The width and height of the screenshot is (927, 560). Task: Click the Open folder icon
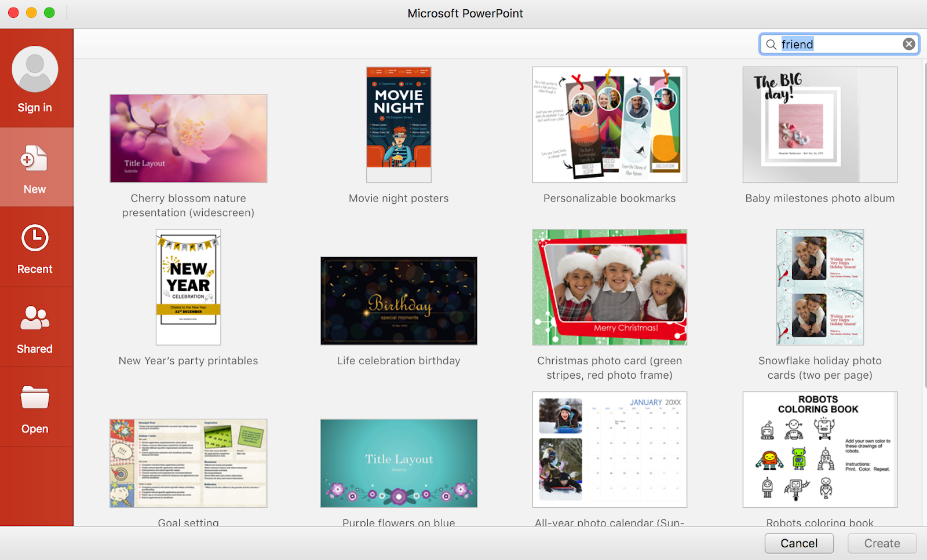pyautogui.click(x=35, y=398)
